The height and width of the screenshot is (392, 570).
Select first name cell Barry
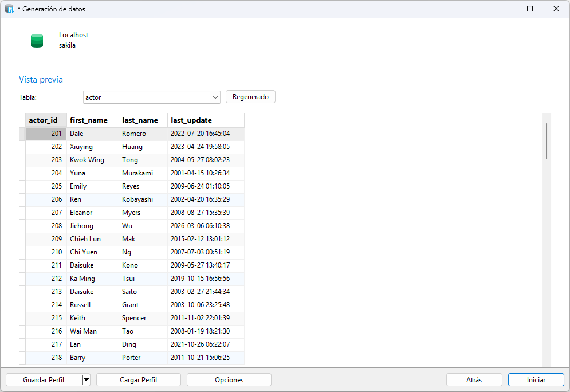[93, 358]
